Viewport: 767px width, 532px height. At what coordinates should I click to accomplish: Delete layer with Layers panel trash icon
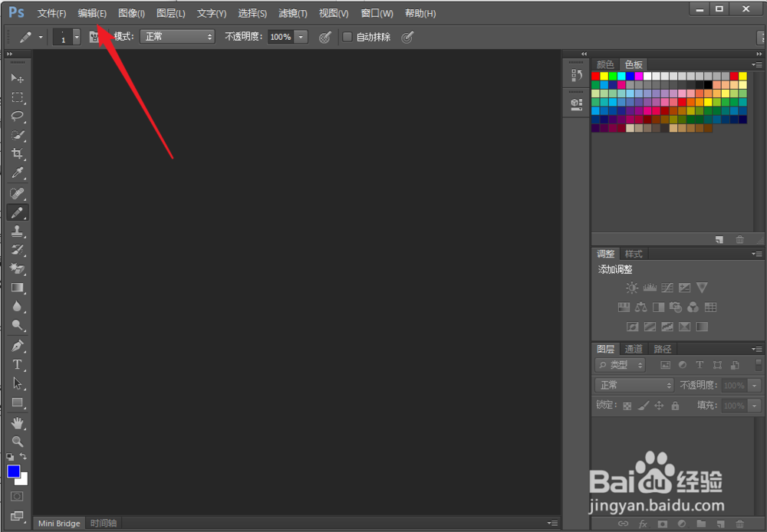tap(739, 524)
